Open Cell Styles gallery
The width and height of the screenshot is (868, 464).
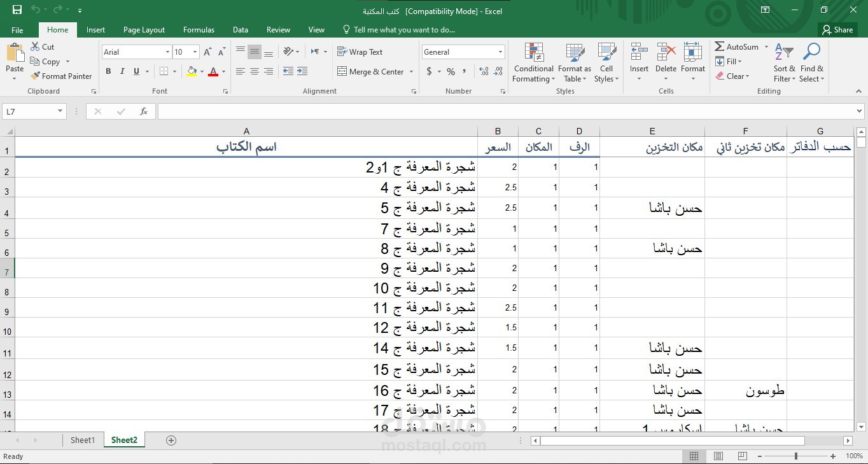(x=606, y=62)
